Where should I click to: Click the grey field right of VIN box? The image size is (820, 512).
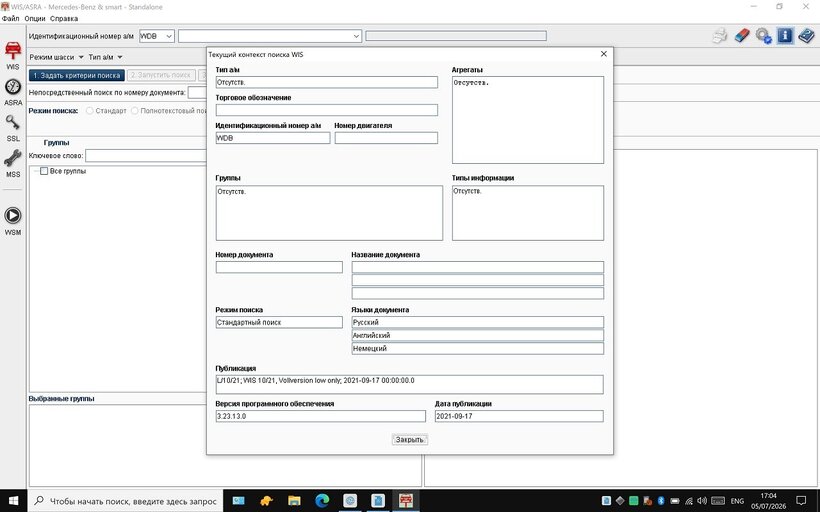[456, 36]
